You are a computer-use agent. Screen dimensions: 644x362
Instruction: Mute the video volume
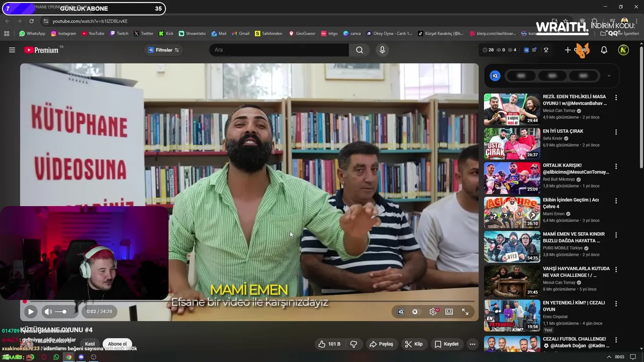pos(48,312)
